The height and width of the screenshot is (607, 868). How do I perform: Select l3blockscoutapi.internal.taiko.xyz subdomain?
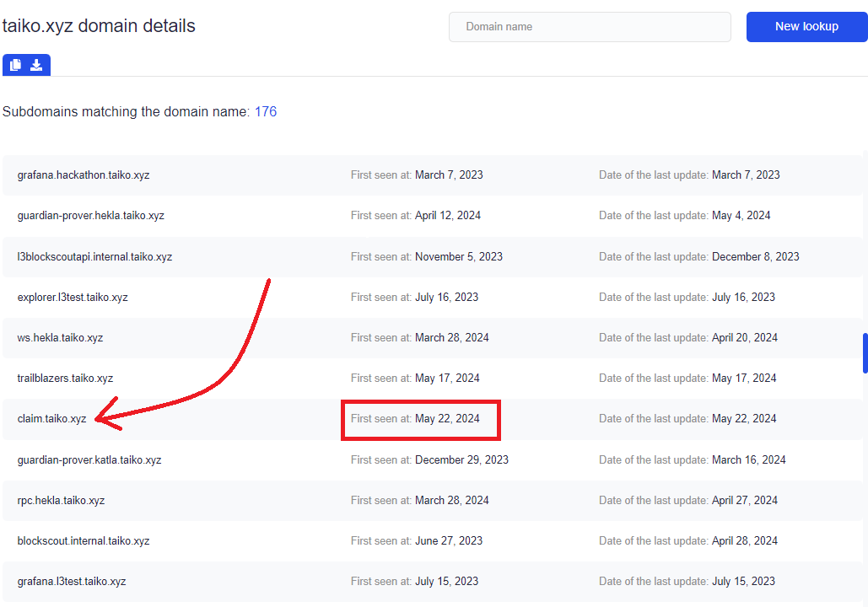[94, 257]
